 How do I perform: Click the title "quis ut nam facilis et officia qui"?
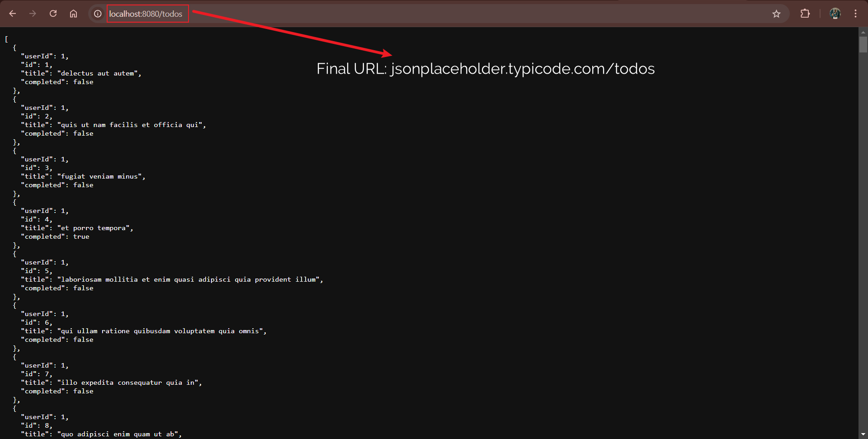(x=132, y=125)
